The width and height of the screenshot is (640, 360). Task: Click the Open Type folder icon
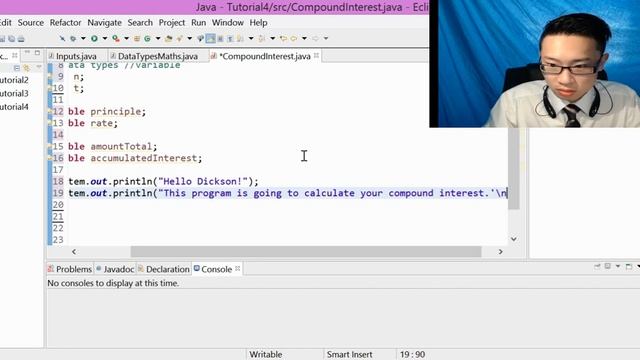[x=168, y=38]
